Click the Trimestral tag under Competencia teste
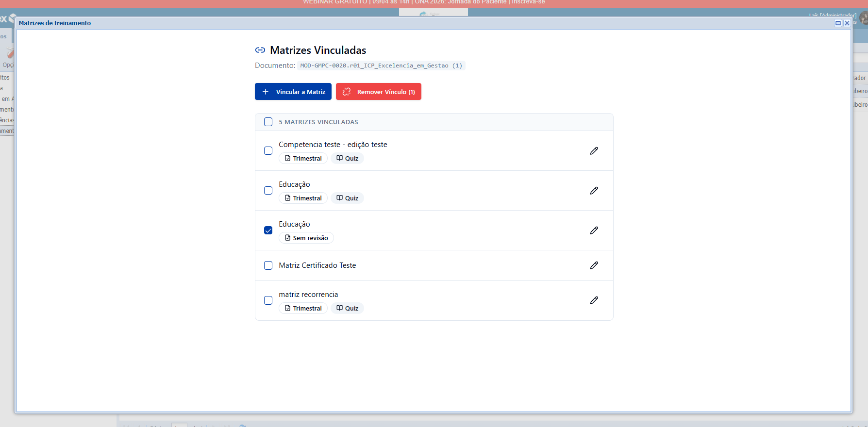 (x=303, y=159)
